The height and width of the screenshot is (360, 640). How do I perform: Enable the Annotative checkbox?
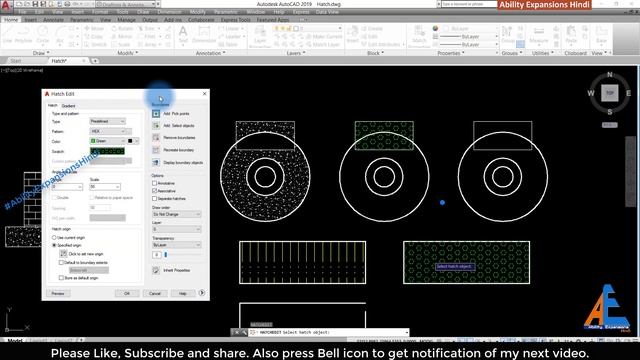tap(154, 183)
